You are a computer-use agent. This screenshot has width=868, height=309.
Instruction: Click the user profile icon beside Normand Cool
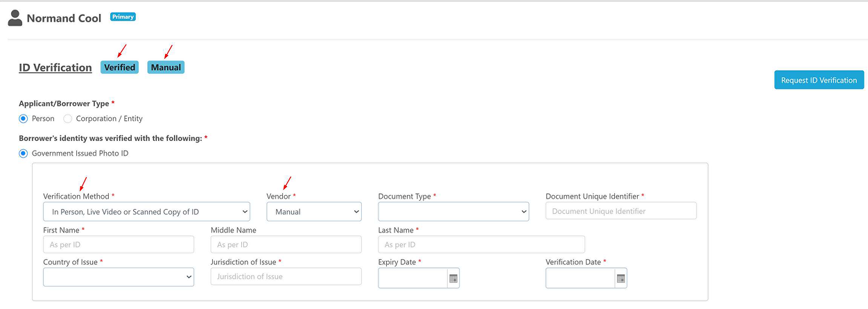coord(15,18)
